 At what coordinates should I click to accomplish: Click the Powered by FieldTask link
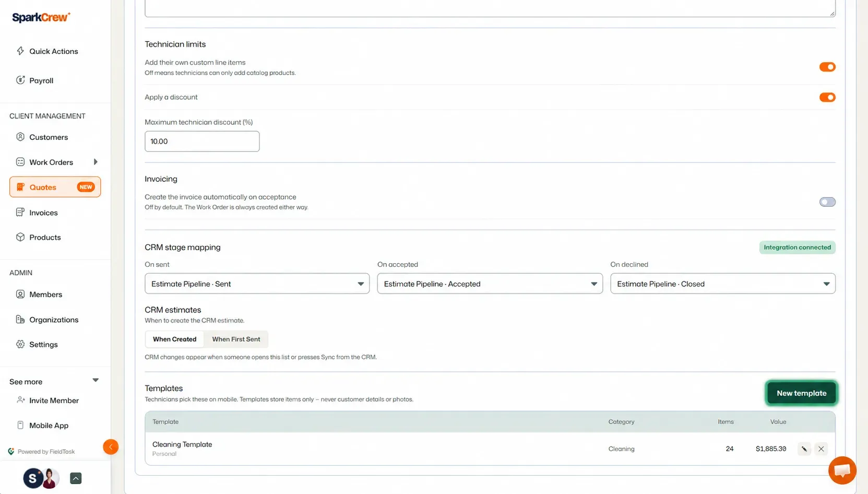[x=42, y=452]
